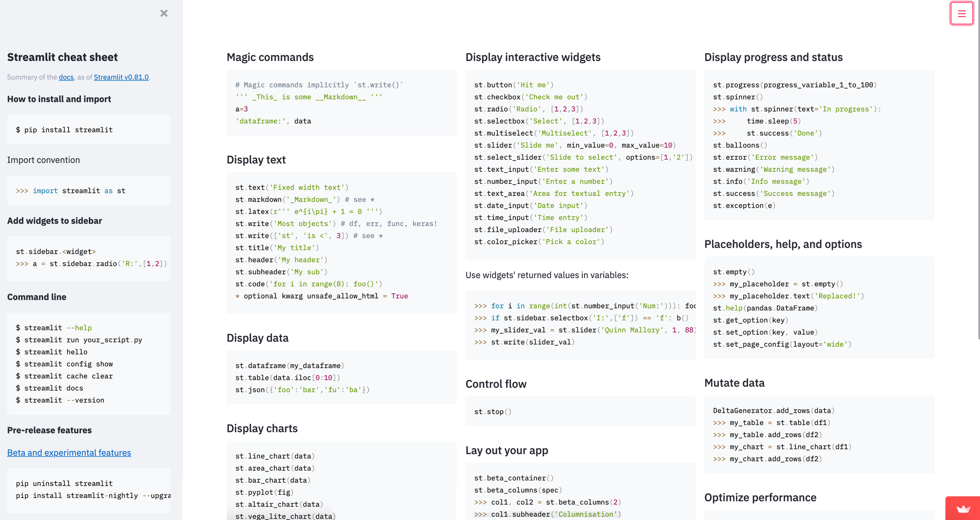Image resolution: width=980 pixels, height=520 pixels.
Task: Click the 'import streamlit as st' code line
Action: pos(78,191)
